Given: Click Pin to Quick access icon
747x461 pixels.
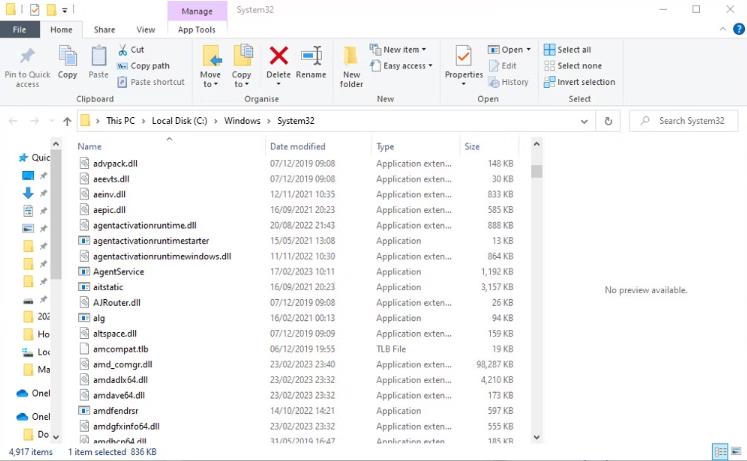Looking at the screenshot, I should point(27,56).
